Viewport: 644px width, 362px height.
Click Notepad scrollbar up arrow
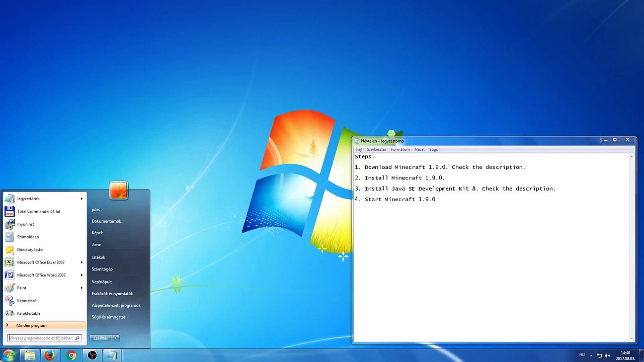[632, 156]
